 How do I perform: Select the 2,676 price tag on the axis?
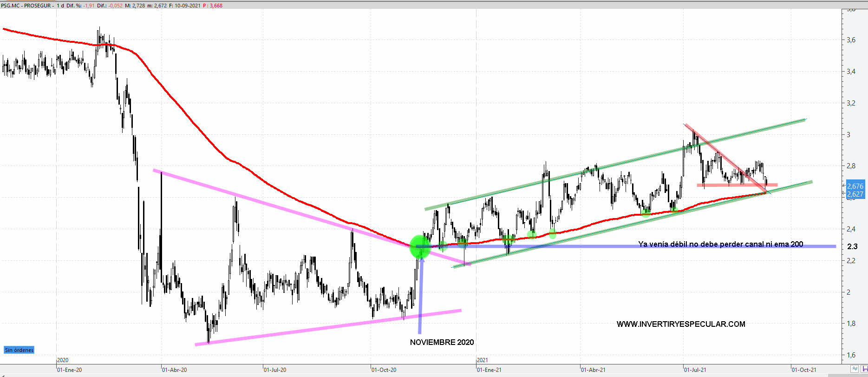(855, 186)
